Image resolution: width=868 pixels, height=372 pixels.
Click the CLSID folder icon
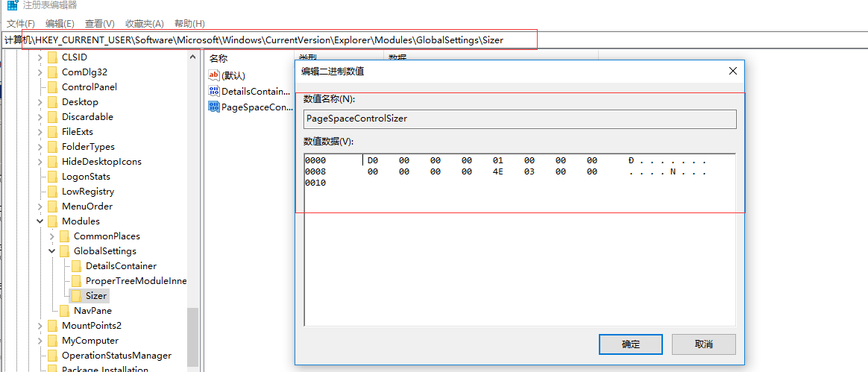click(x=53, y=57)
